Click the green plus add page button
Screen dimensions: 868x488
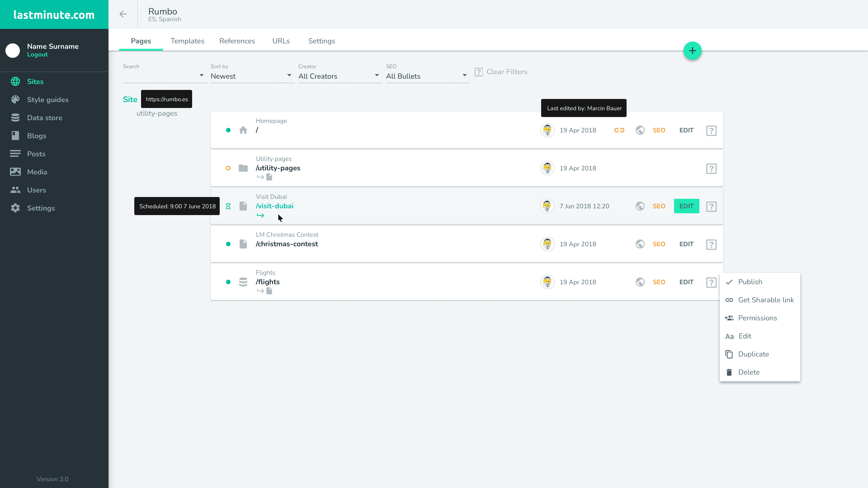(692, 51)
